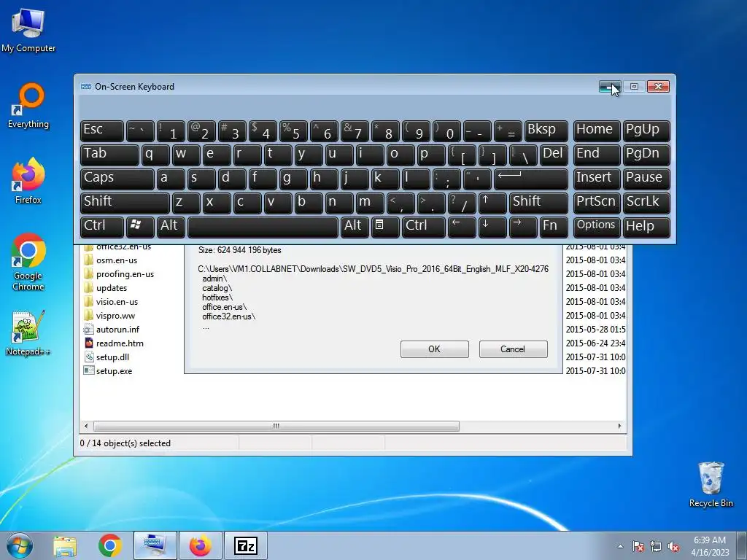This screenshot has width=747, height=560.
Task: Tap the right arrow key
Action: (x=522, y=227)
